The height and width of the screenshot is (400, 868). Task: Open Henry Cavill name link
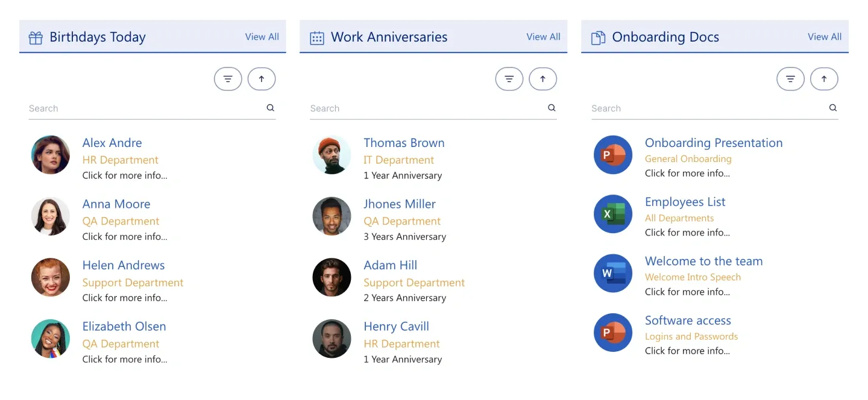click(x=396, y=327)
